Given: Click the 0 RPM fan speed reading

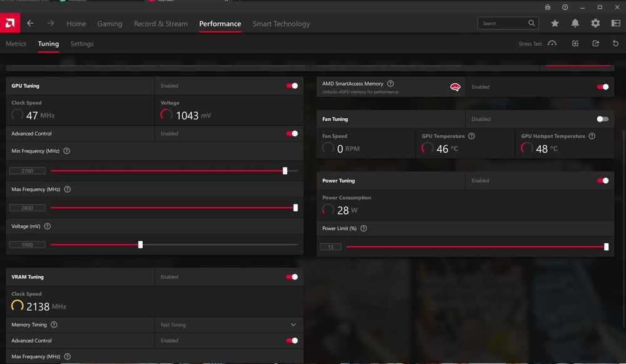Looking at the screenshot, I should 348,149.
